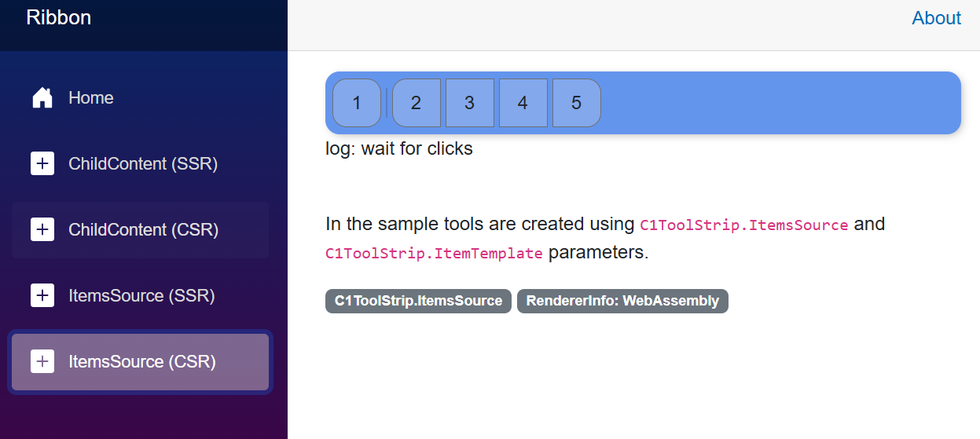The image size is (980, 439).
Task: Select the ItemsSource (CSR) nav label
Action: click(141, 362)
